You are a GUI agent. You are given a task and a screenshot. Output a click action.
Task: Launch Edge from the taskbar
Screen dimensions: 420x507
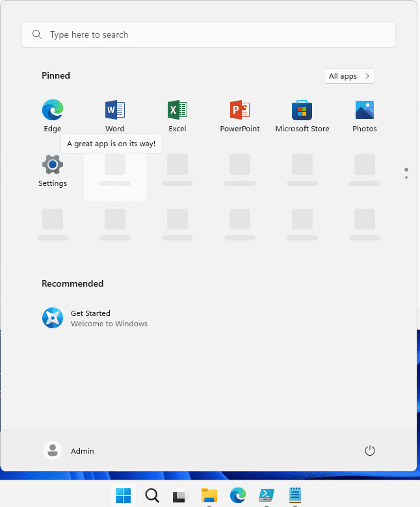click(x=238, y=495)
